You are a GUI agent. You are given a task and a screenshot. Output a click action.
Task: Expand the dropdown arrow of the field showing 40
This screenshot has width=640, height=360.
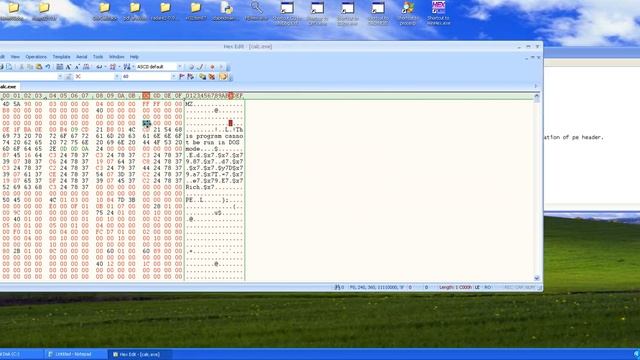pyautogui.click(x=173, y=76)
